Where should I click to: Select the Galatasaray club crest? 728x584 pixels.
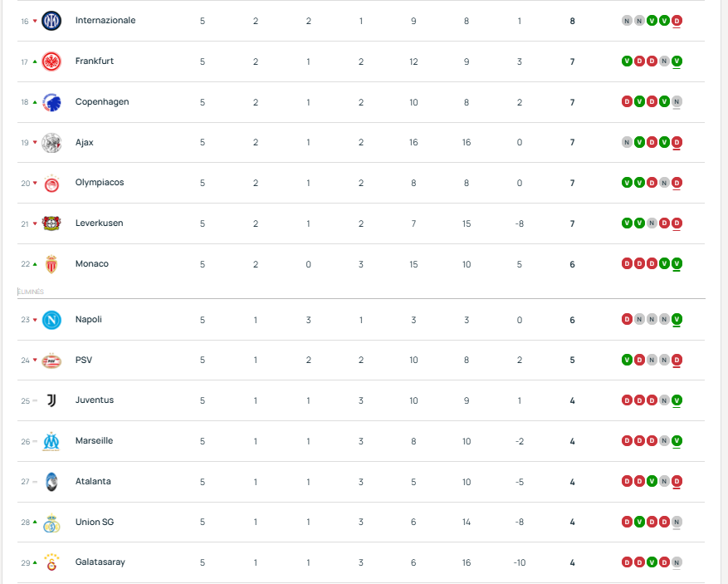pyautogui.click(x=51, y=562)
